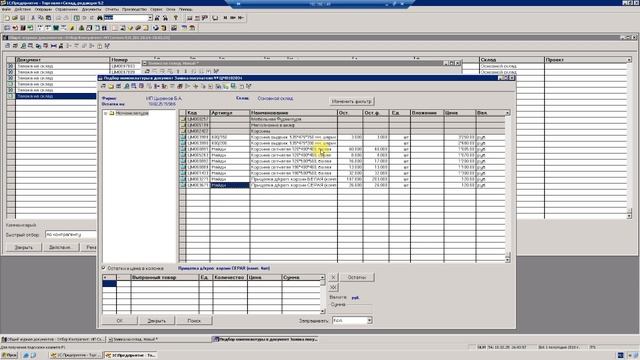The height and width of the screenshot is (360, 640).
Task: Click the M memory button in main toolbar
Action: click(225, 18)
